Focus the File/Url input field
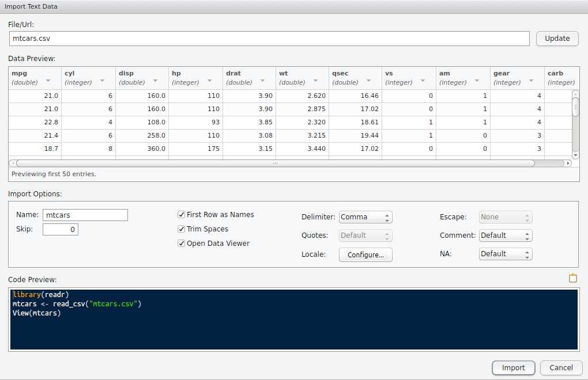 click(269, 39)
